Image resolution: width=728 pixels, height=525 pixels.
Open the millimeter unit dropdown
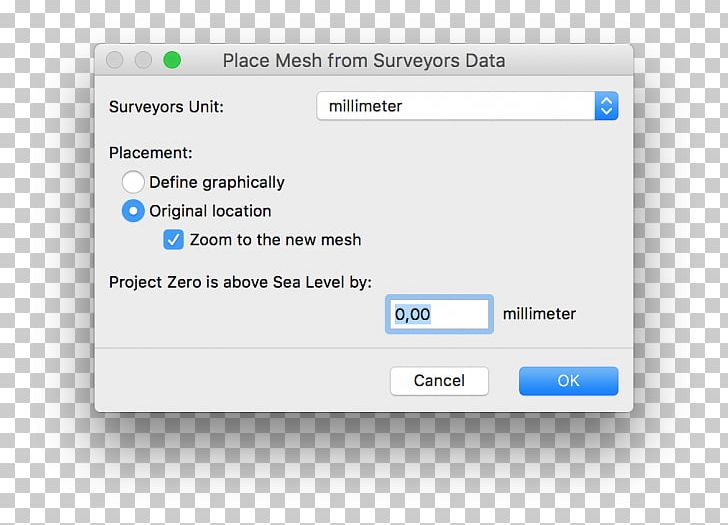pyautogui.click(x=466, y=106)
